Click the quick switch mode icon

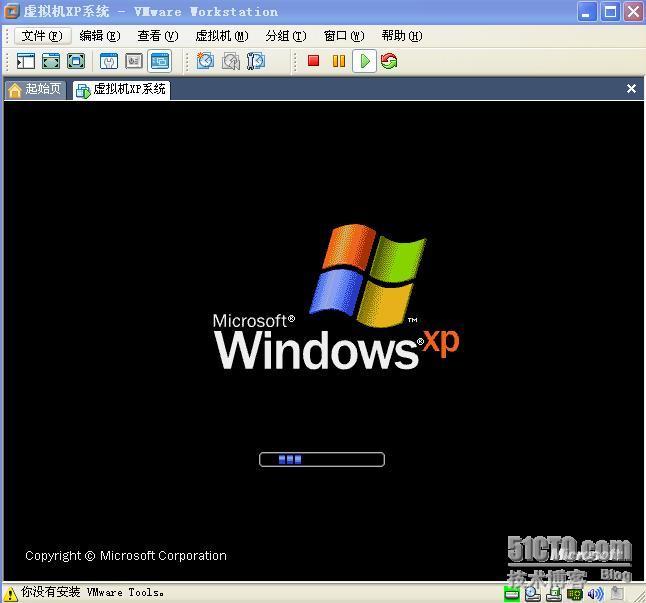(76, 61)
